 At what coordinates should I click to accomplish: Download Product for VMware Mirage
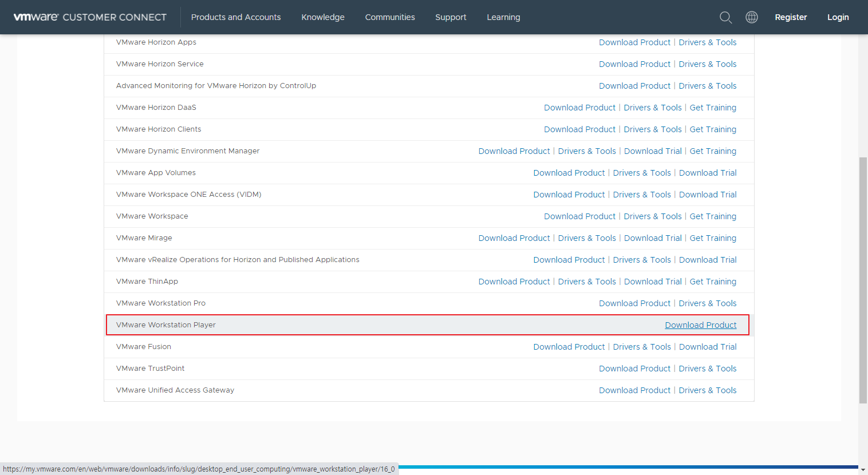(514, 238)
